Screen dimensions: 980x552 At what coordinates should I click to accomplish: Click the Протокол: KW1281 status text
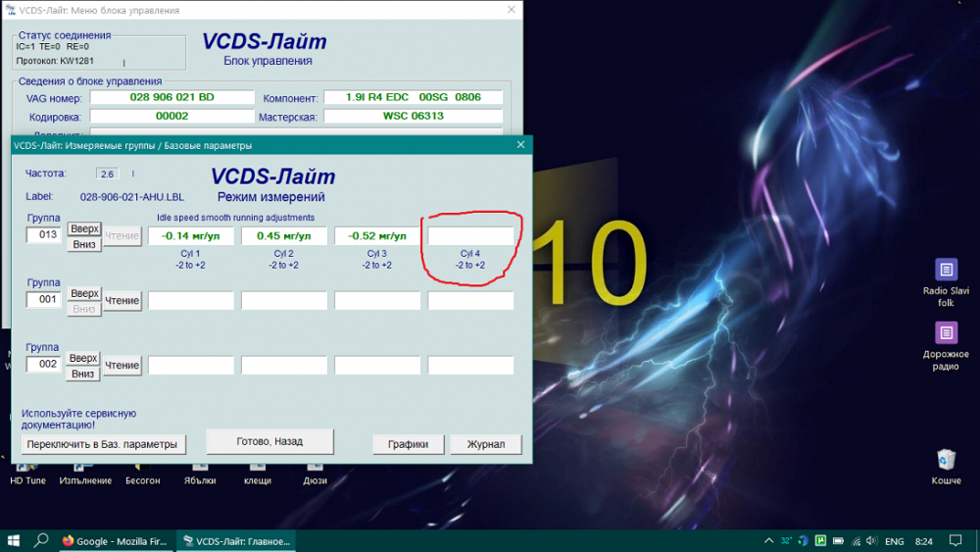tap(55, 61)
